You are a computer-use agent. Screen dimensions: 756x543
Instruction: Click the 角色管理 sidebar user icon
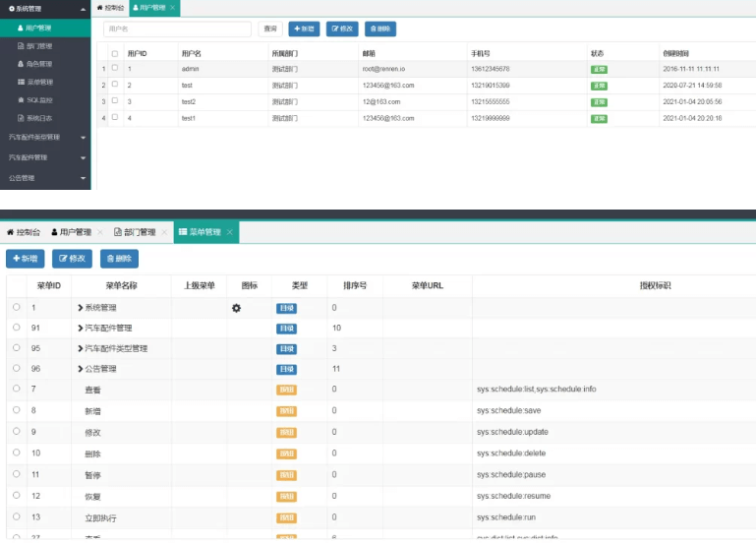[21, 64]
